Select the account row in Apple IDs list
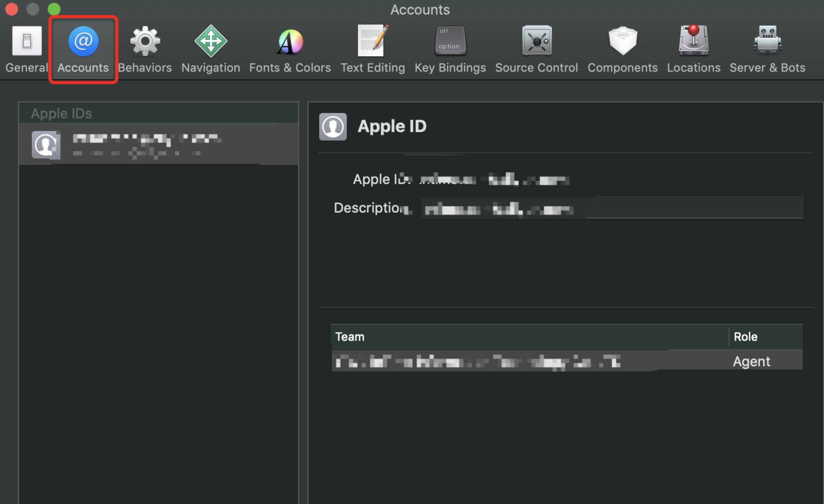 point(159,144)
